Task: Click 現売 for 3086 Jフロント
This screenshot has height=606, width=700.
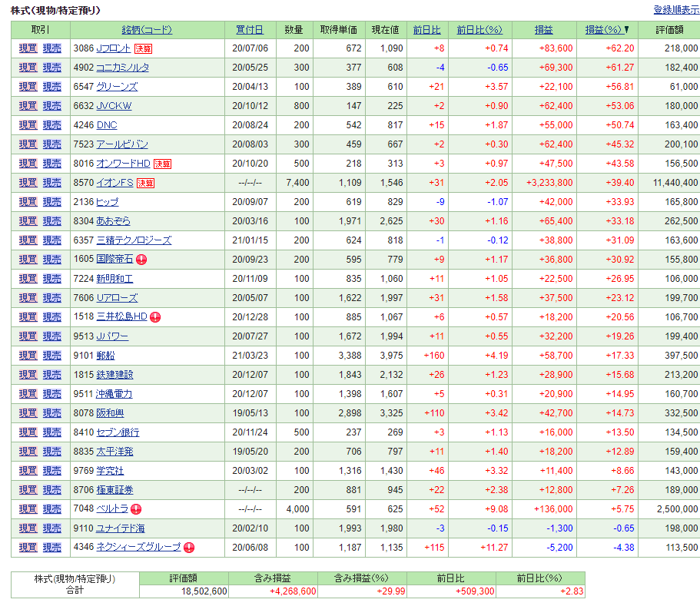Action: pos(51,48)
